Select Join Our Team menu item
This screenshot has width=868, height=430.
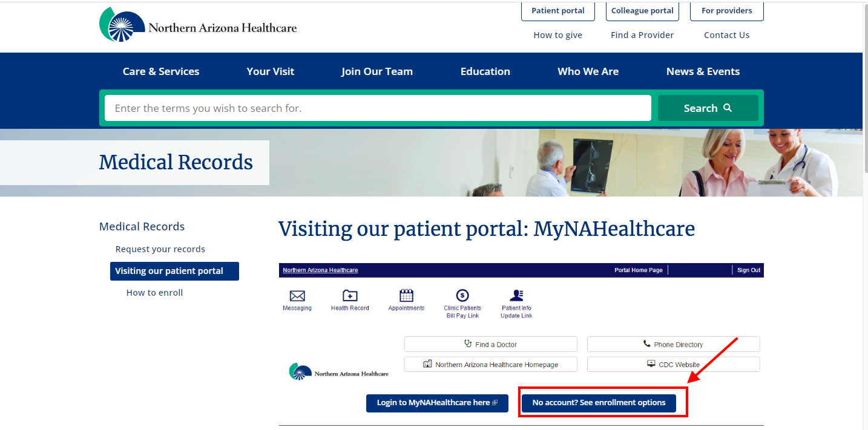377,71
